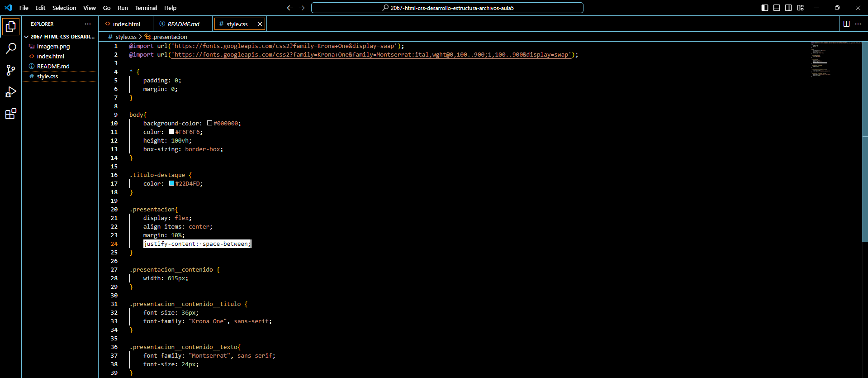Open the Terminal menu

[x=146, y=8]
